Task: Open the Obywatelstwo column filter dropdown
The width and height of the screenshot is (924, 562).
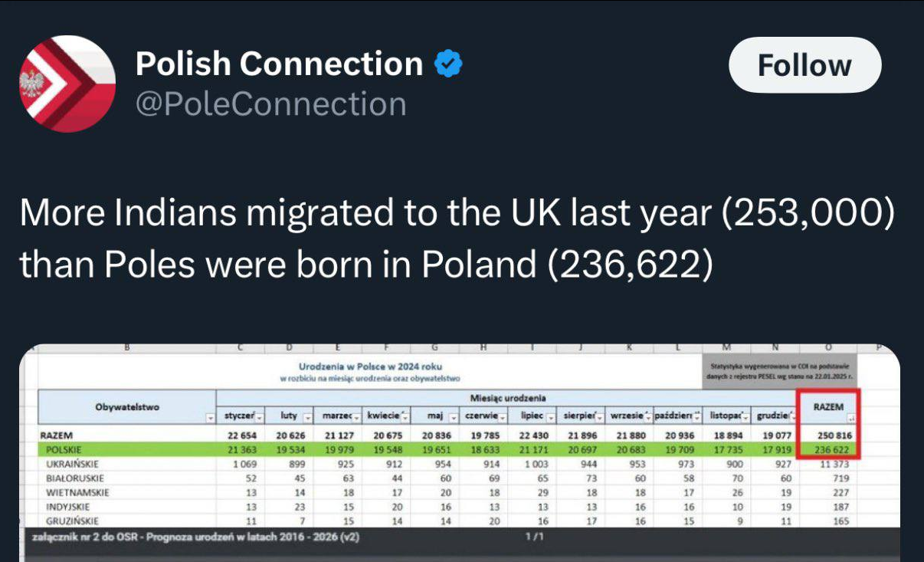Action: tap(210, 418)
